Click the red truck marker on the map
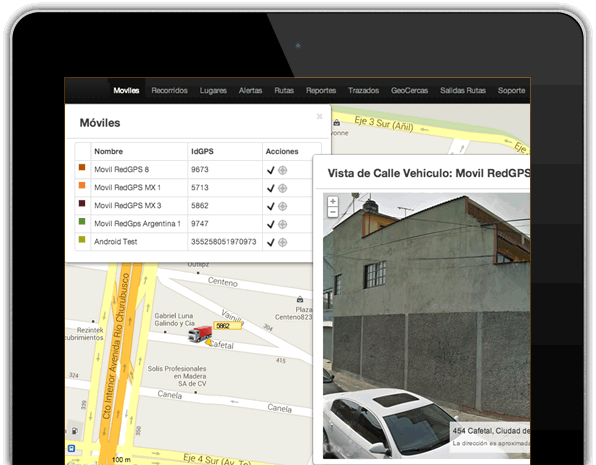The width and height of the screenshot is (596, 465). tap(200, 334)
